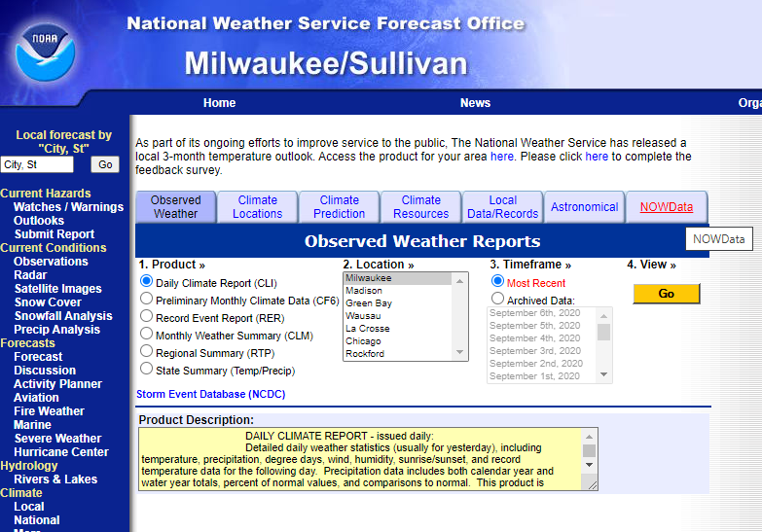Open Aviation sidebar link
The width and height of the screenshot is (762, 532).
(36, 398)
